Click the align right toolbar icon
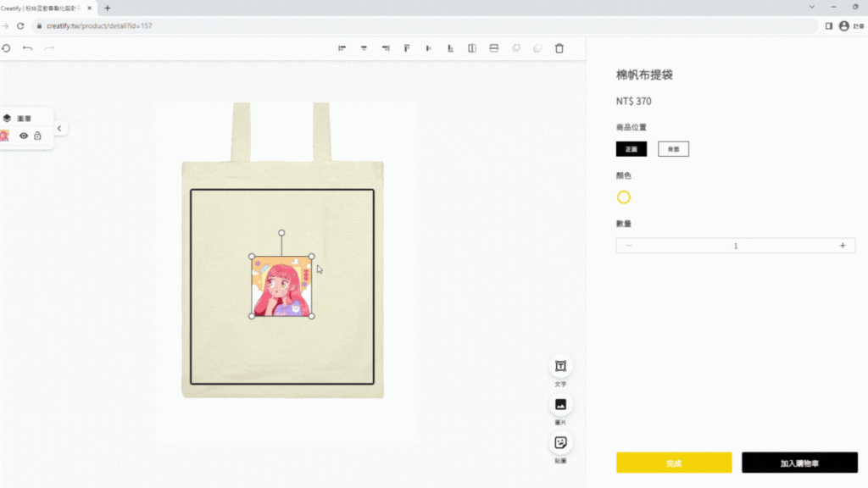868x488 pixels. coord(386,48)
